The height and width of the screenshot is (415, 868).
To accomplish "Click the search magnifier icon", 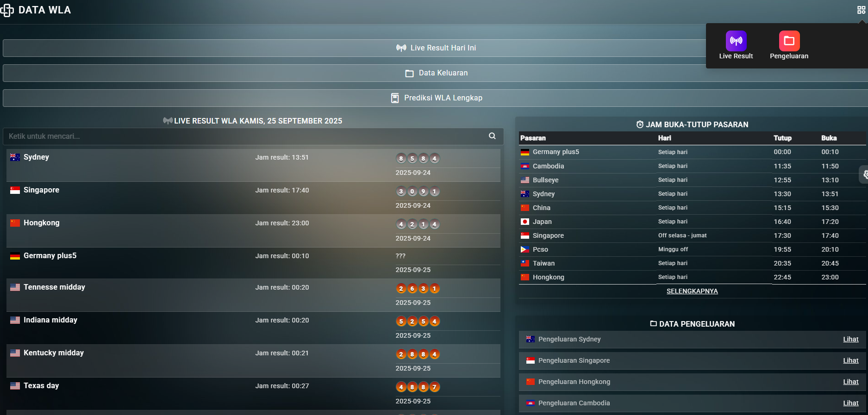I will pos(492,136).
